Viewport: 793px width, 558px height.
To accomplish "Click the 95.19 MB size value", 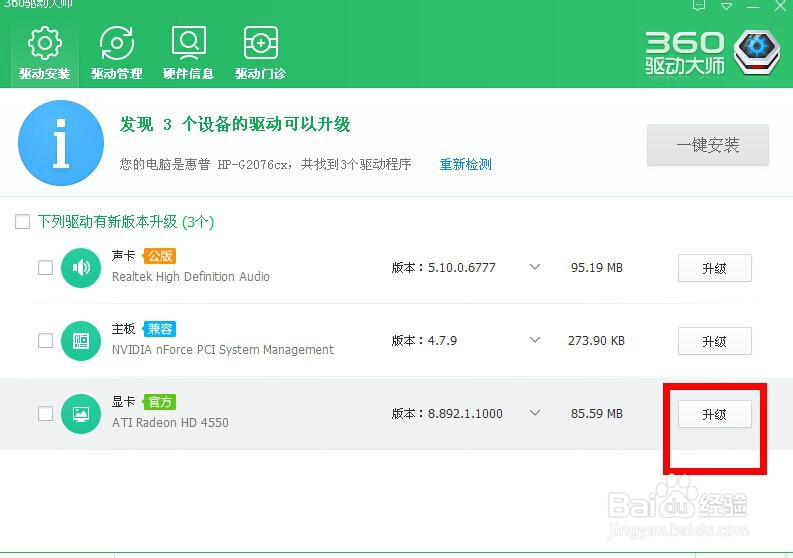I will point(597,268).
